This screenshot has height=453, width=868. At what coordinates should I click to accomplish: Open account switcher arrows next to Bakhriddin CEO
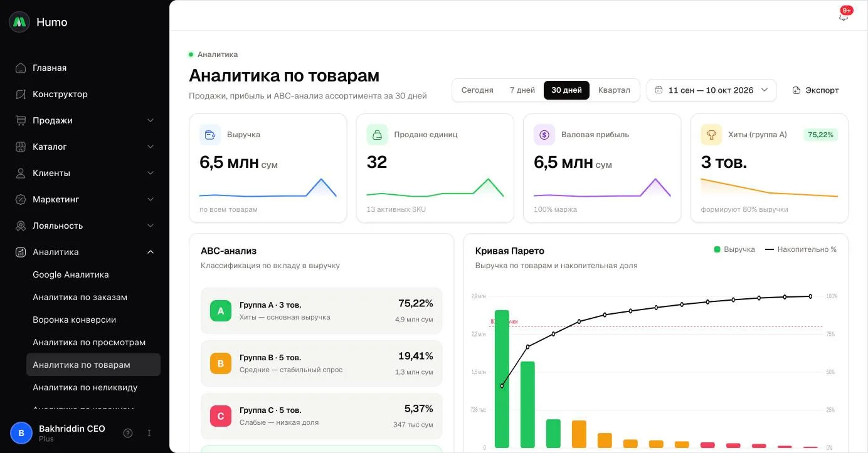(149, 433)
